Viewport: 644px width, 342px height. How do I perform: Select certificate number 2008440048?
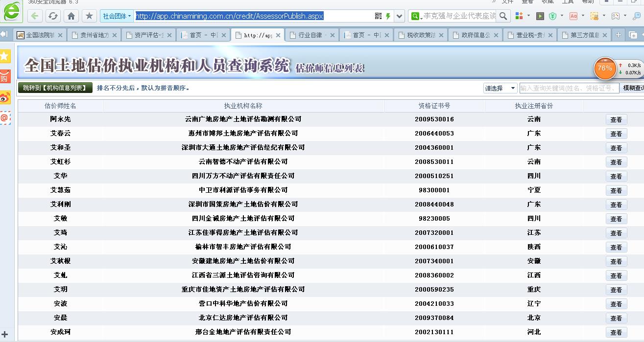click(x=434, y=204)
